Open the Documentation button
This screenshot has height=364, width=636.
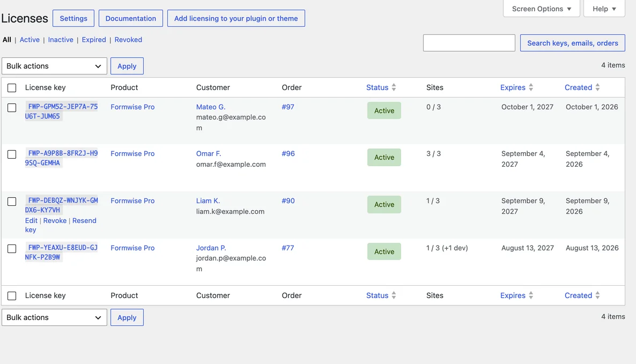coord(131,18)
